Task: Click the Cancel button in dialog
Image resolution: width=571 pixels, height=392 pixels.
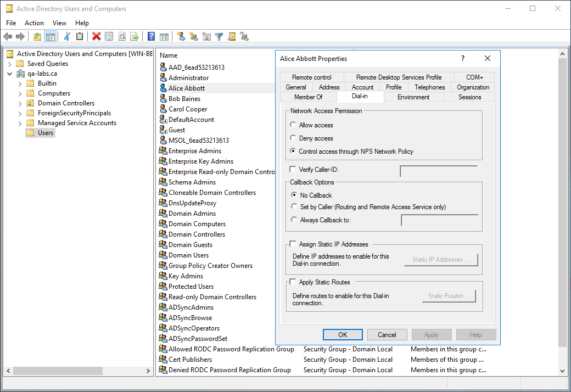Action: 387,335
